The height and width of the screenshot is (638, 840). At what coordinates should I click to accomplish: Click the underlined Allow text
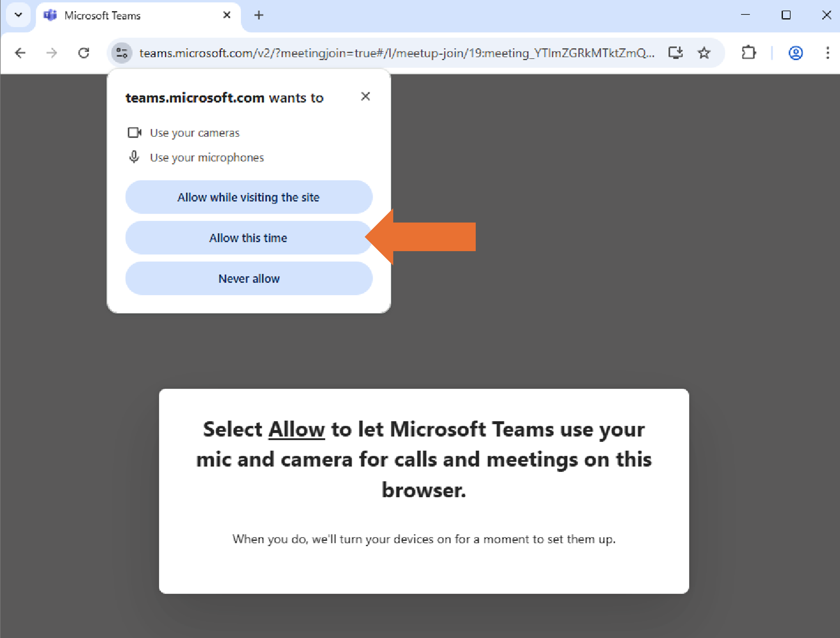coord(297,429)
